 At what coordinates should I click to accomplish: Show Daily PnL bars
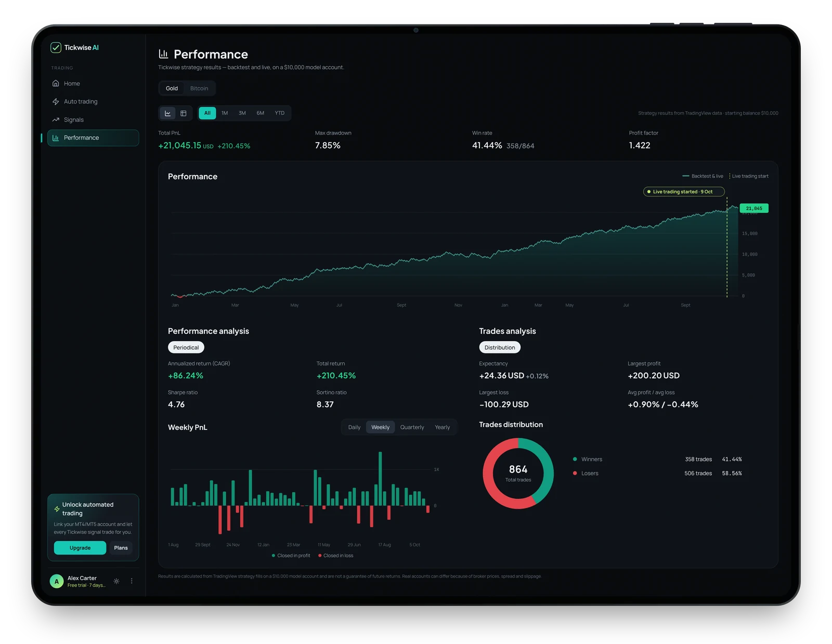pos(354,427)
